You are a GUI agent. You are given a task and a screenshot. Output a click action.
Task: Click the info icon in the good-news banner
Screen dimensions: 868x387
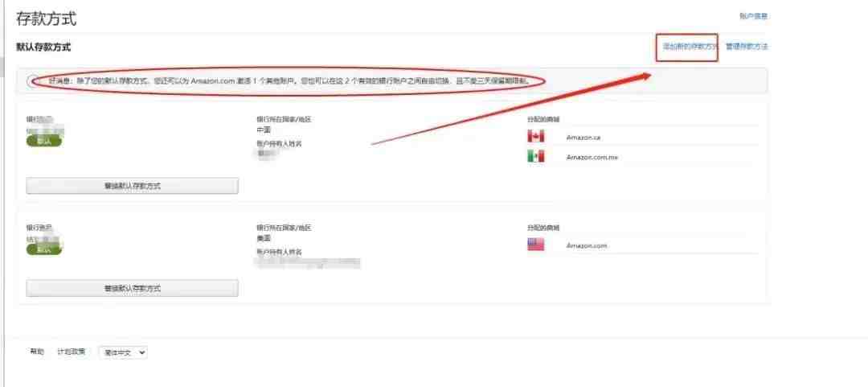pos(33,81)
